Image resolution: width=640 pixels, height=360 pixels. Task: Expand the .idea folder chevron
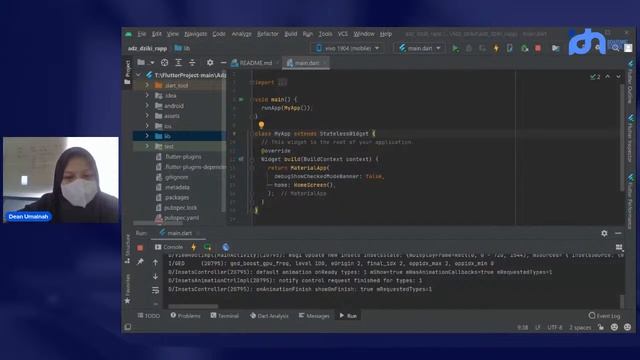(147, 96)
